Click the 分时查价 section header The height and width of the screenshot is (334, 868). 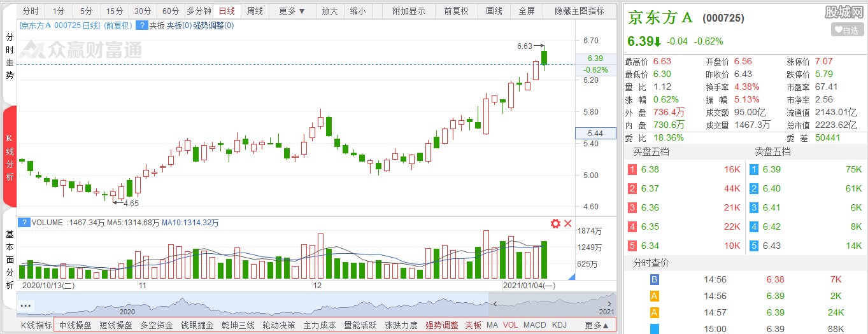click(x=651, y=263)
